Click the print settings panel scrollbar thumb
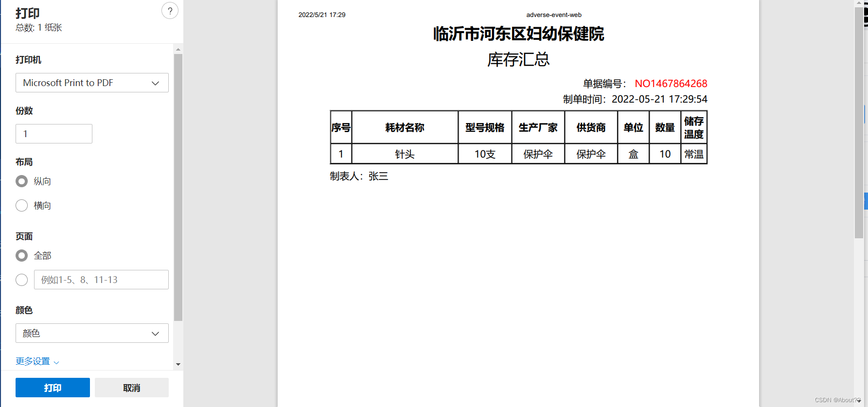868x407 pixels. coord(178,187)
